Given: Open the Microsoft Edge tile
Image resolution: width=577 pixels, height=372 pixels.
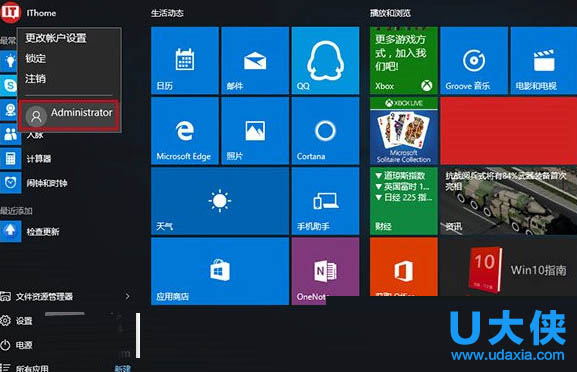Looking at the screenshot, I should (185, 131).
